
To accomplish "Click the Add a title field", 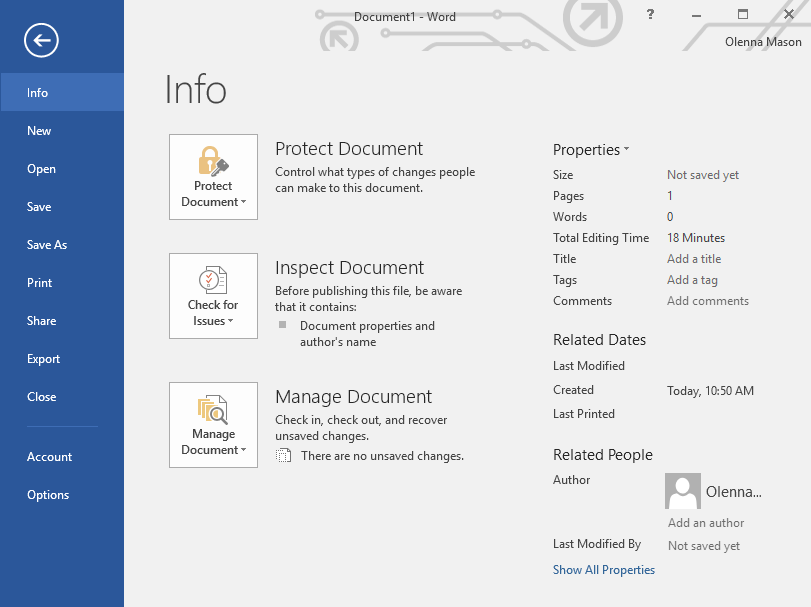I will (694, 259).
